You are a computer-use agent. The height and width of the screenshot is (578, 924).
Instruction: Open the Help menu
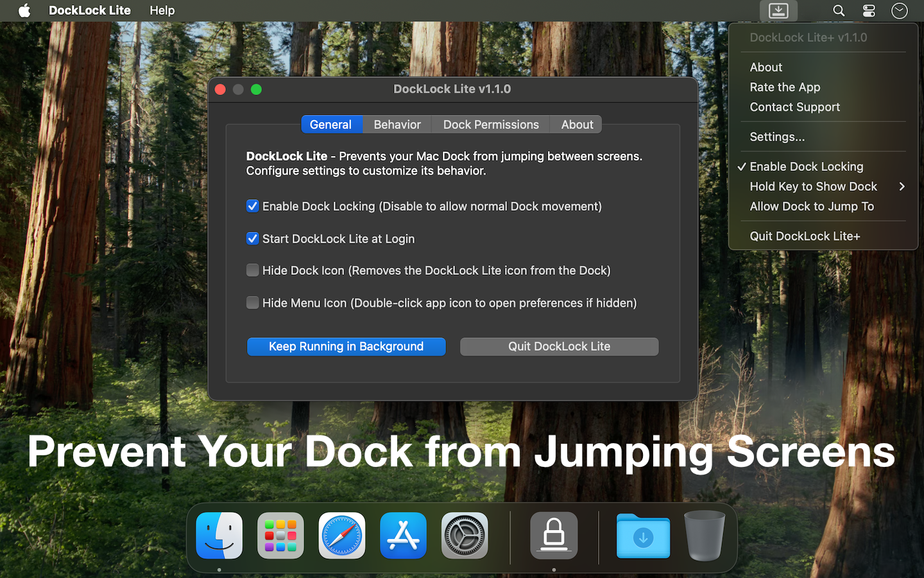pyautogui.click(x=162, y=10)
